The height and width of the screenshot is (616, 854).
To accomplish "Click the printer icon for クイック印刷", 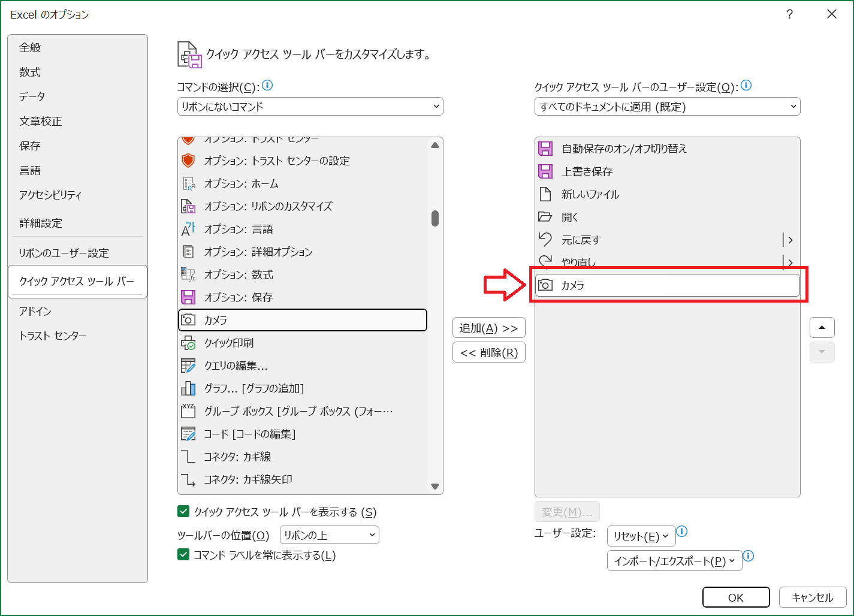I will (188, 343).
